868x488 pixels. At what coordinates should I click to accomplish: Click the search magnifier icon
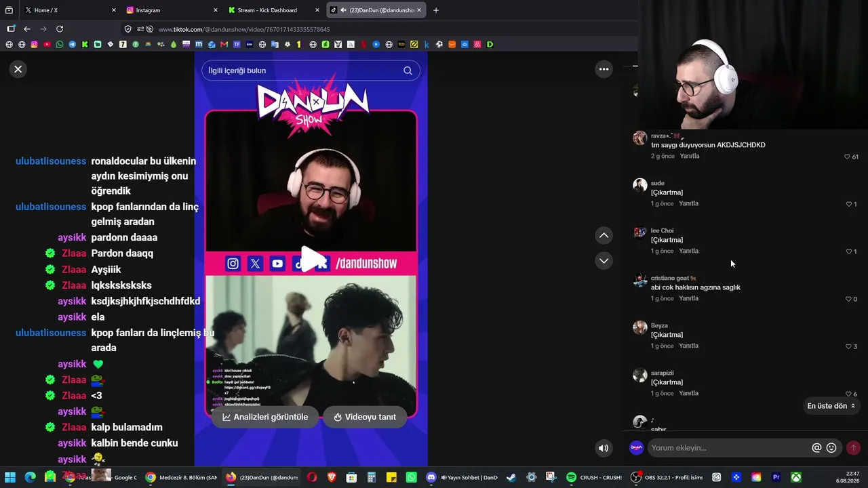tap(408, 70)
